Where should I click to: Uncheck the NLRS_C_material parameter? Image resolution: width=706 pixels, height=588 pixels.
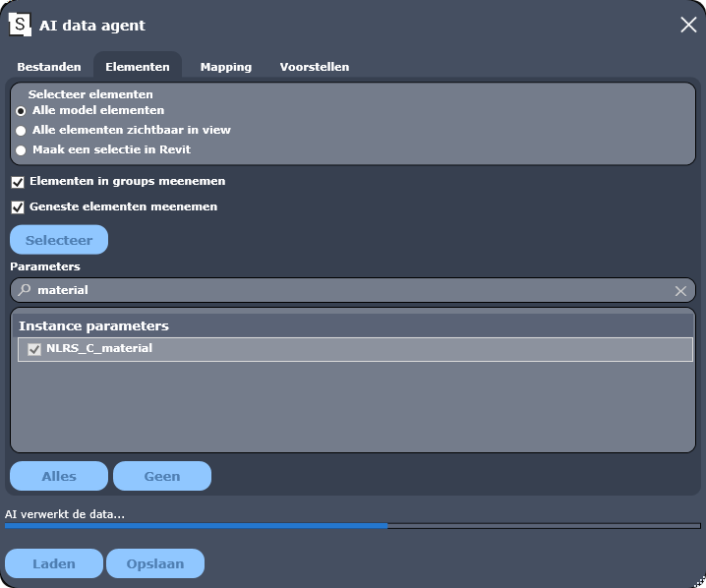pos(34,349)
